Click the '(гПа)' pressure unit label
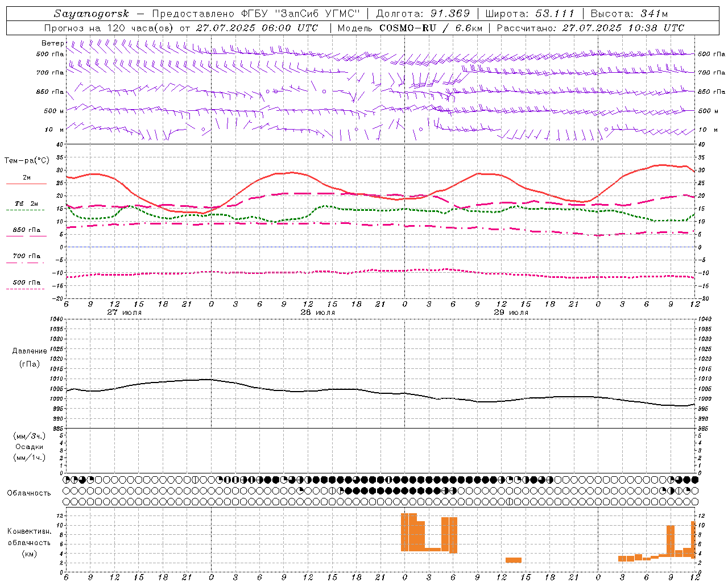The width and height of the screenshot is (728, 582). (x=30, y=364)
